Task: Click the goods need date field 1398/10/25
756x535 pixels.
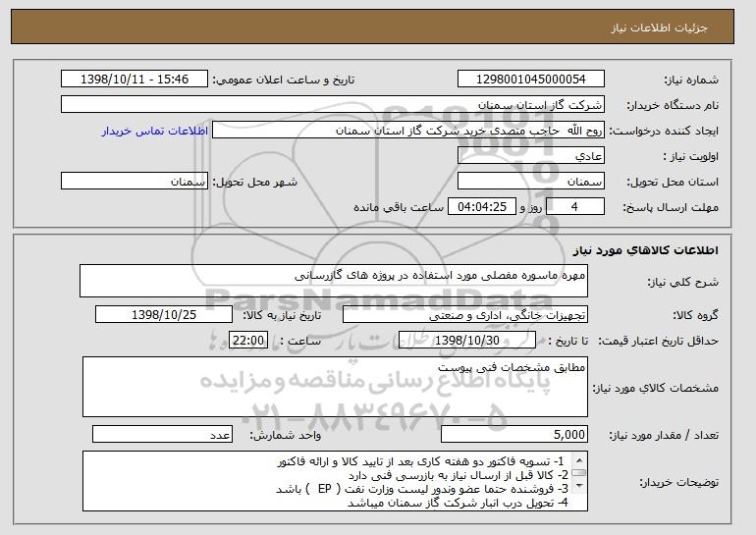Action: pyautogui.click(x=164, y=315)
